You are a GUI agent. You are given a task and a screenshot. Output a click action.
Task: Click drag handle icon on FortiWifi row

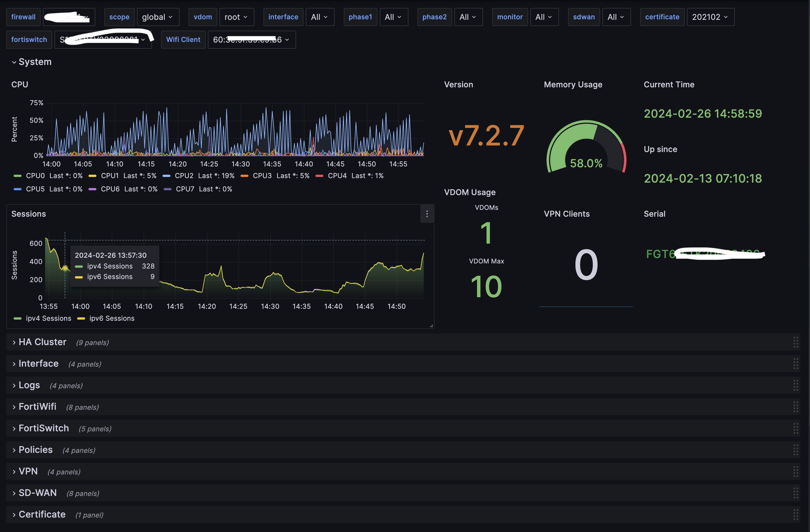(795, 407)
